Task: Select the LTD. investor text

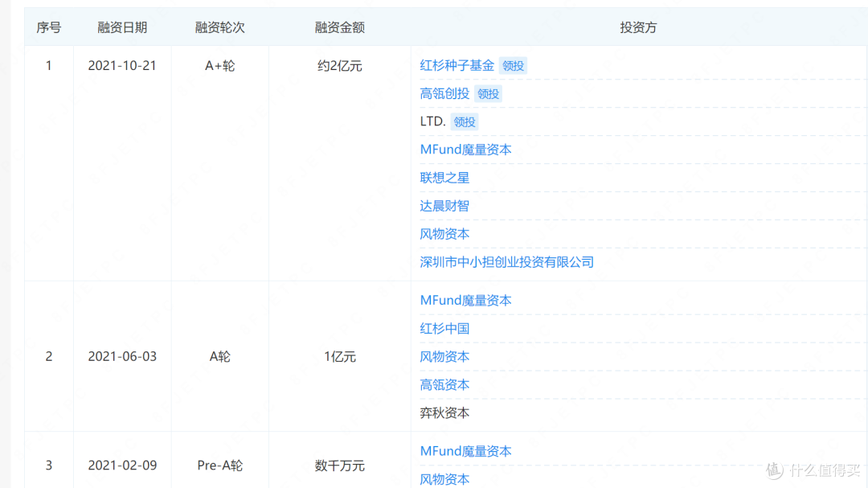Action: [x=432, y=121]
